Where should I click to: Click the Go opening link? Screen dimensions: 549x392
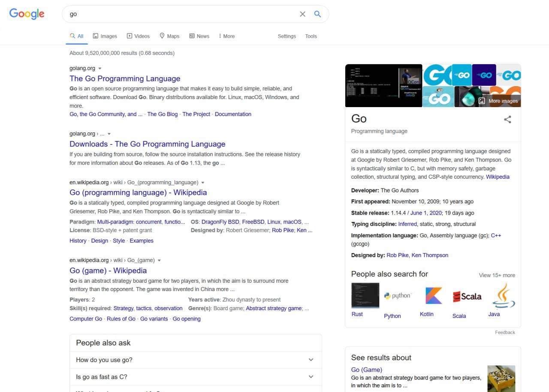point(187,319)
